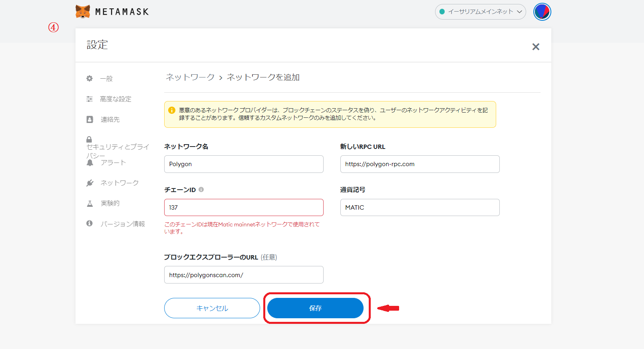Click the contacts book icon
This screenshot has height=349, width=644.
pyautogui.click(x=90, y=119)
